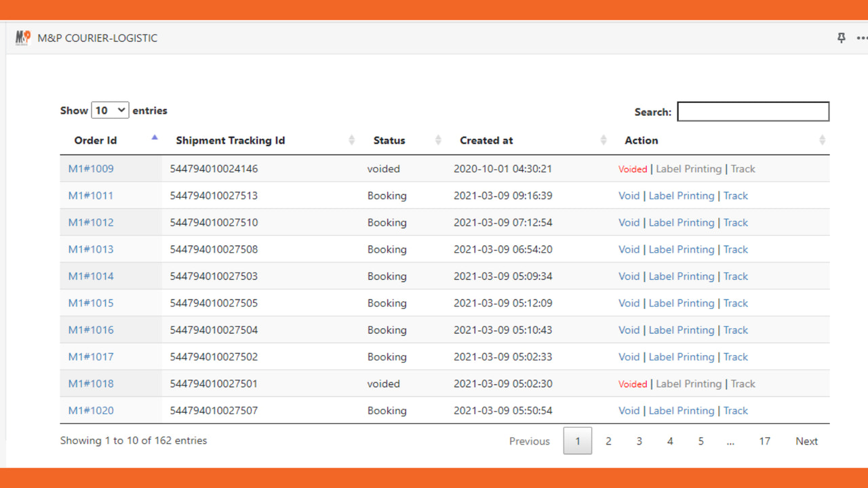Screen dimensions: 868x488
Task: Jump to page 17
Action: coord(764,441)
